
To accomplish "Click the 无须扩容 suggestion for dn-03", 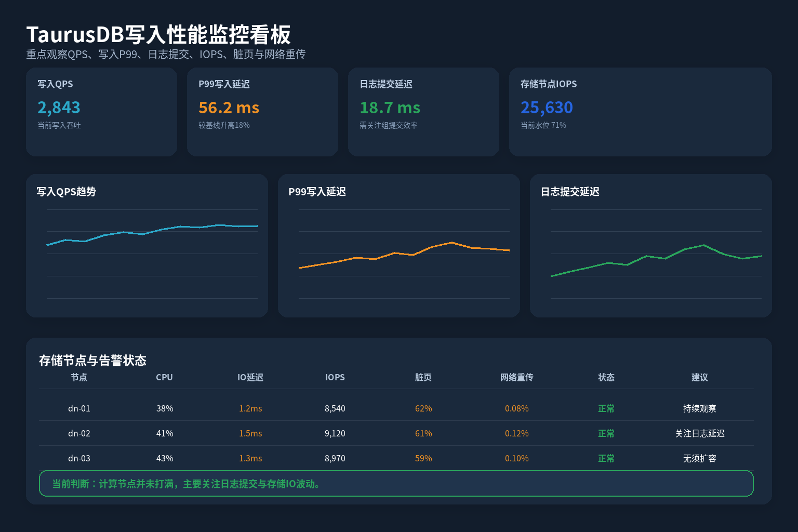I will (700, 458).
